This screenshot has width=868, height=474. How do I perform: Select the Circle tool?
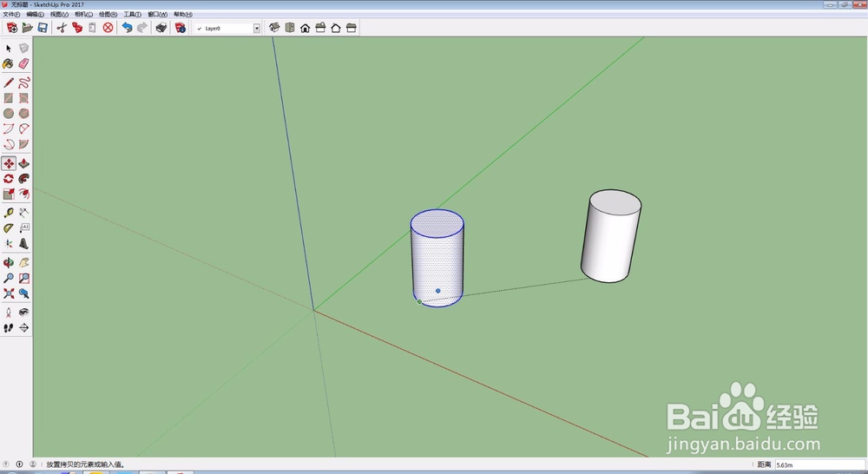[x=9, y=114]
